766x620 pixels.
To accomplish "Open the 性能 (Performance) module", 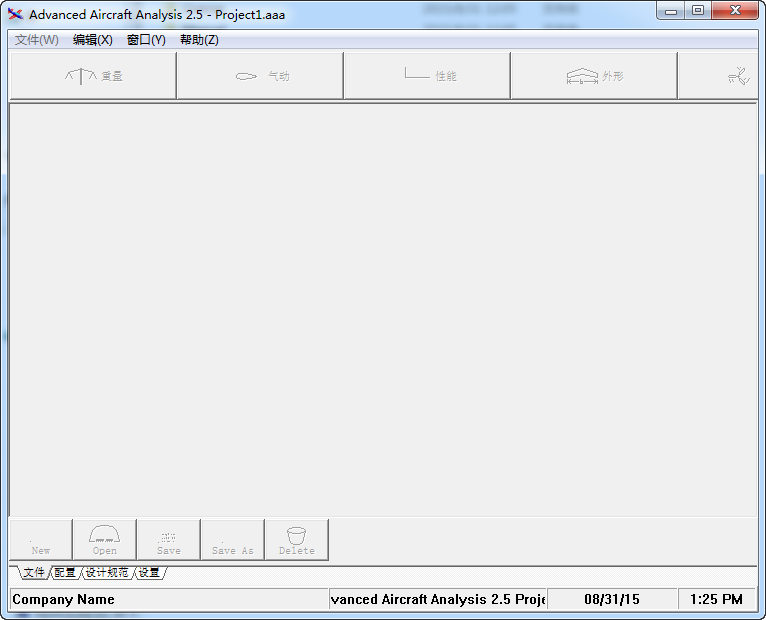I will (427, 76).
